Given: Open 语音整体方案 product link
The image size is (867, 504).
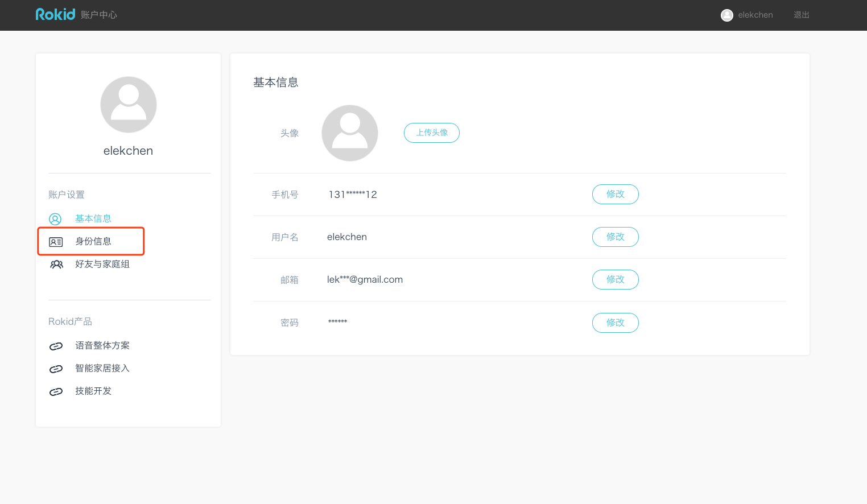Looking at the screenshot, I should 102,345.
